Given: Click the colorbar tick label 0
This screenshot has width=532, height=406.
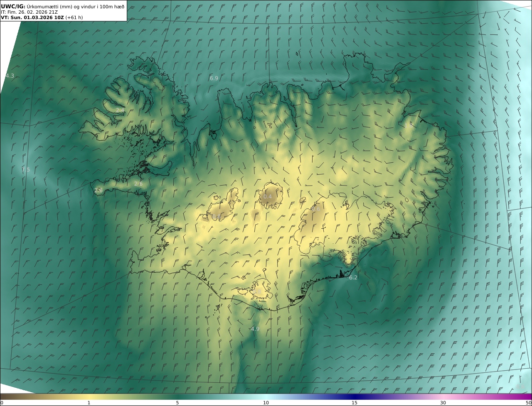Looking at the screenshot, I should [2, 403].
